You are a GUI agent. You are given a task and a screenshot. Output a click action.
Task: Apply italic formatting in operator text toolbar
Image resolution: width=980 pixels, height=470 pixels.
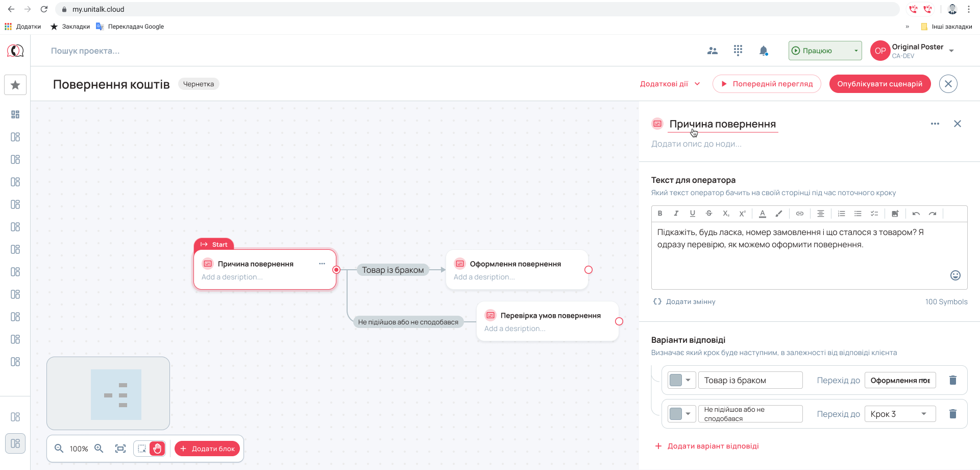(676, 214)
